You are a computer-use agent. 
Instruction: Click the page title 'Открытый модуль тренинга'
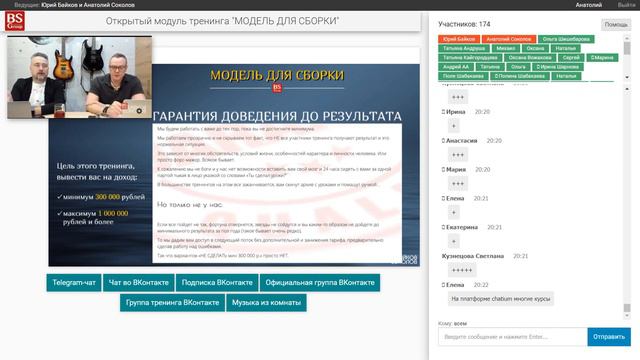(222, 21)
